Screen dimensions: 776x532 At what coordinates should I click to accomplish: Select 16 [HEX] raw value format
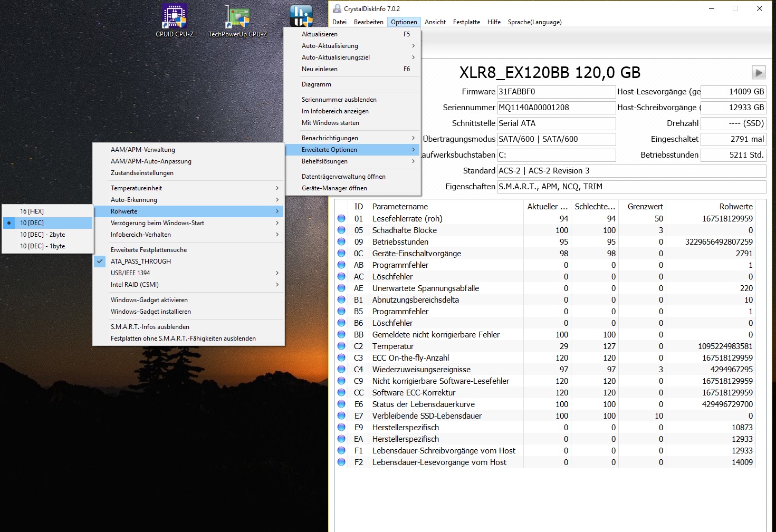[47, 211]
